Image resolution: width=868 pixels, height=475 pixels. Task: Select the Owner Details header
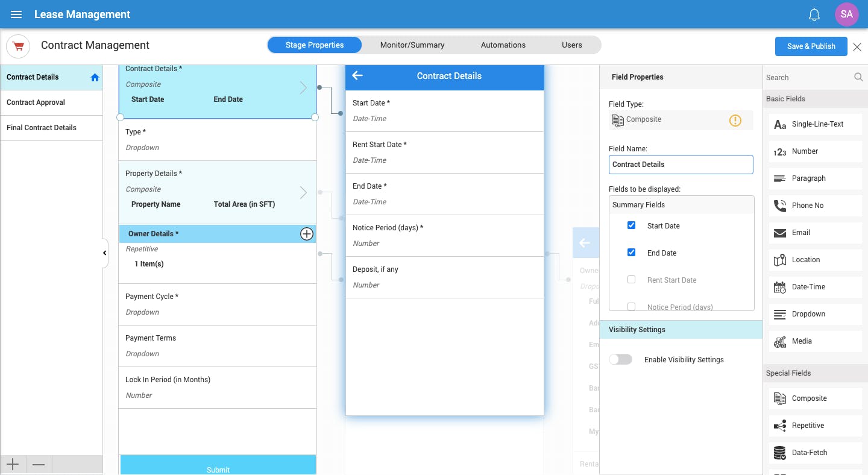(x=218, y=234)
